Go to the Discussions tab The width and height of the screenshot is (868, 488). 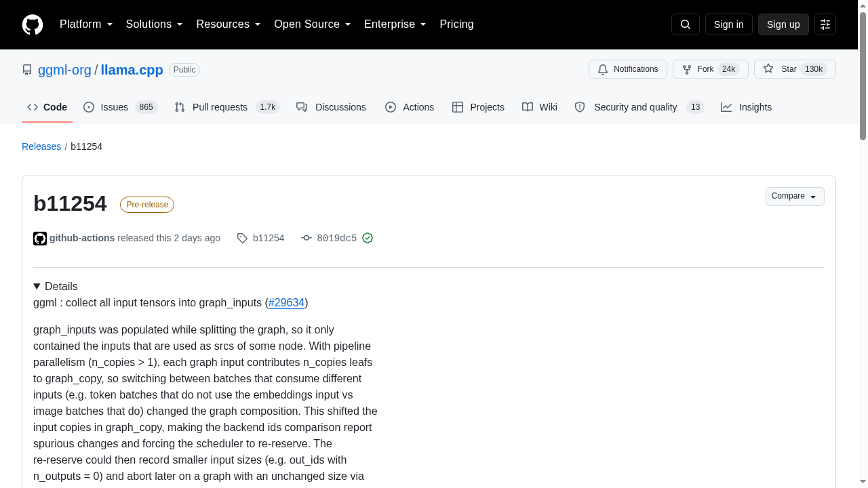pyautogui.click(x=331, y=107)
